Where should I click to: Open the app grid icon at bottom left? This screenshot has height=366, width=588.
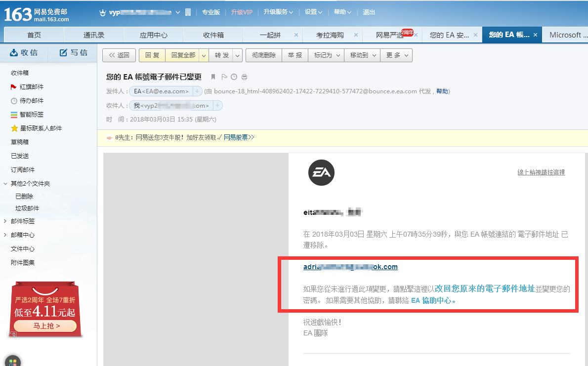point(13,362)
